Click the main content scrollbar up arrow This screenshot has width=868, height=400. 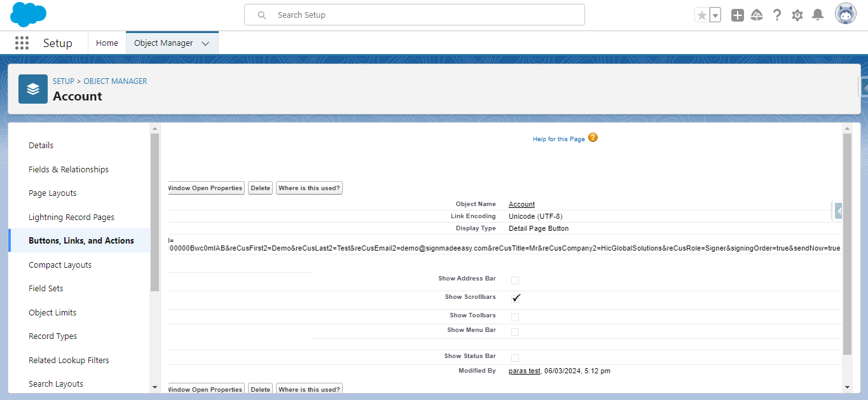click(846, 128)
